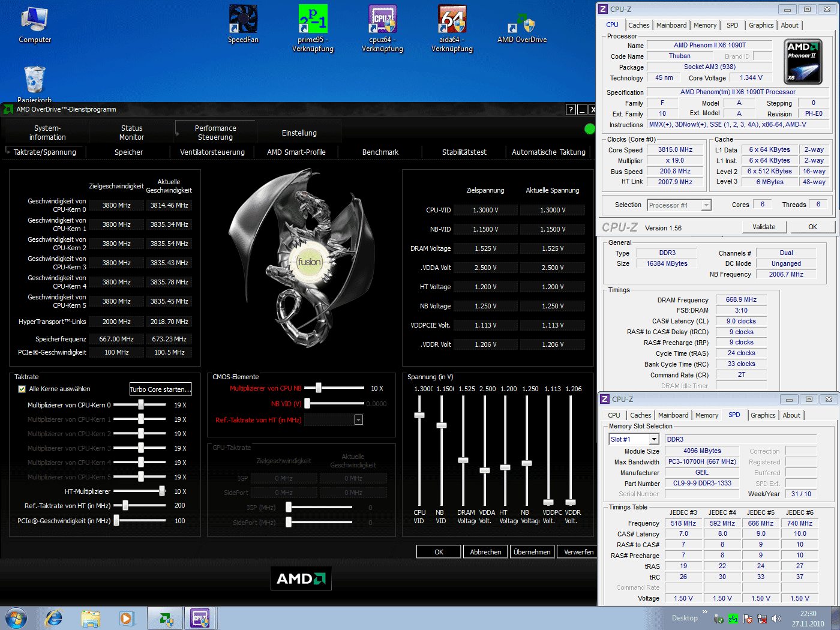840x630 pixels.
Task: Click the CPU-VID Zielspannung field 1.3000 V
Action: [x=485, y=210]
